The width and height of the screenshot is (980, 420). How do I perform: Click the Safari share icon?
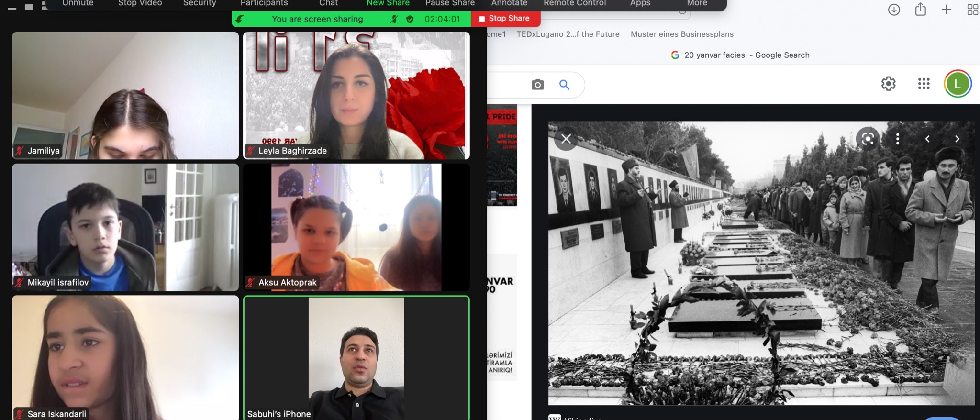tap(921, 9)
